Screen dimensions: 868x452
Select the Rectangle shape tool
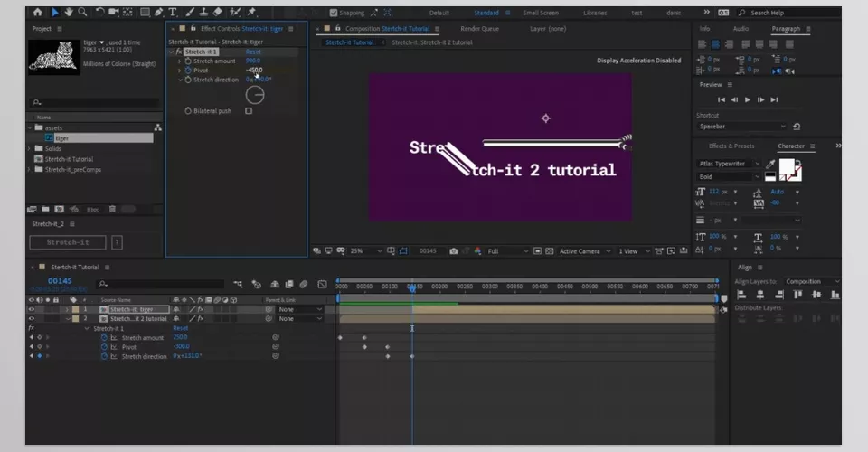145,12
